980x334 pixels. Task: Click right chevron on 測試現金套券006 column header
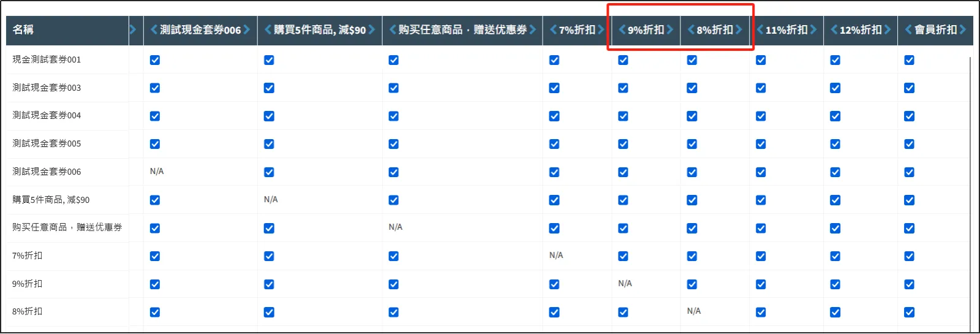(247, 29)
